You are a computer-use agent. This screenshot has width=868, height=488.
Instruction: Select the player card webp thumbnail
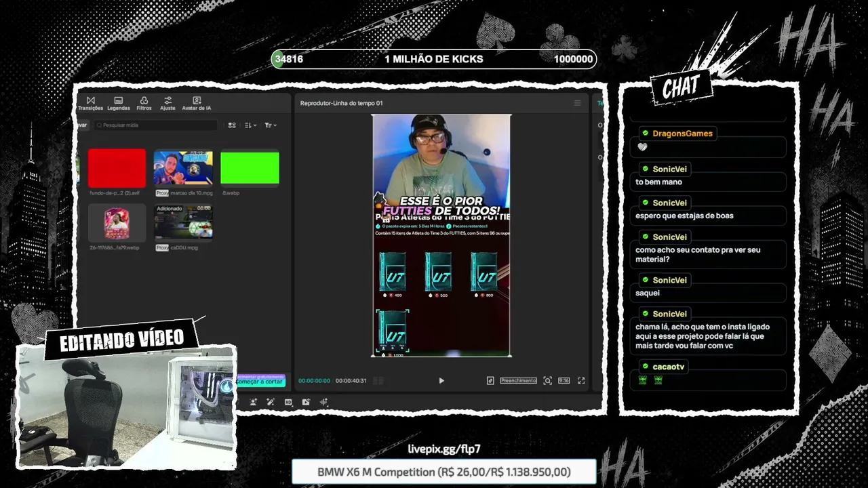coord(117,222)
